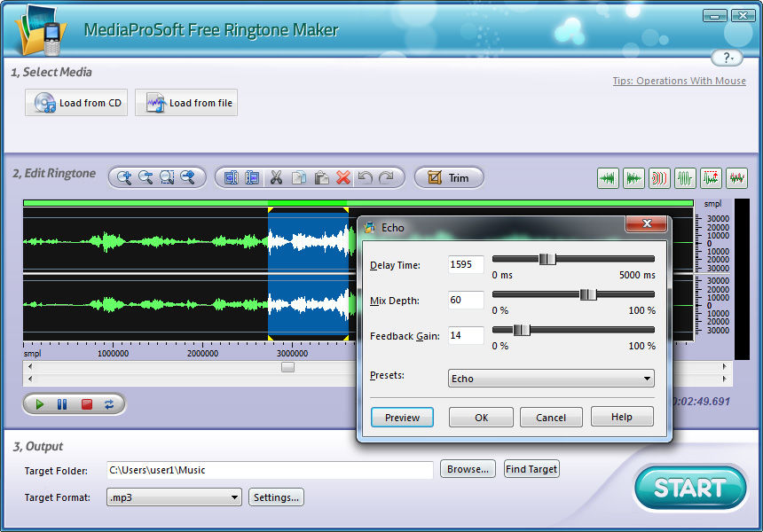Stop audio playback
Screen dimensions: 763x532
point(87,404)
